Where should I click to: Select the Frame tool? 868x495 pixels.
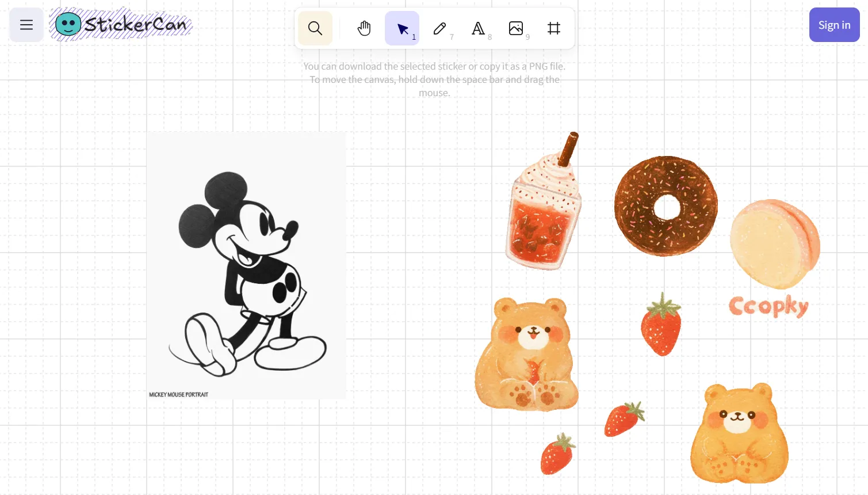[x=554, y=28]
